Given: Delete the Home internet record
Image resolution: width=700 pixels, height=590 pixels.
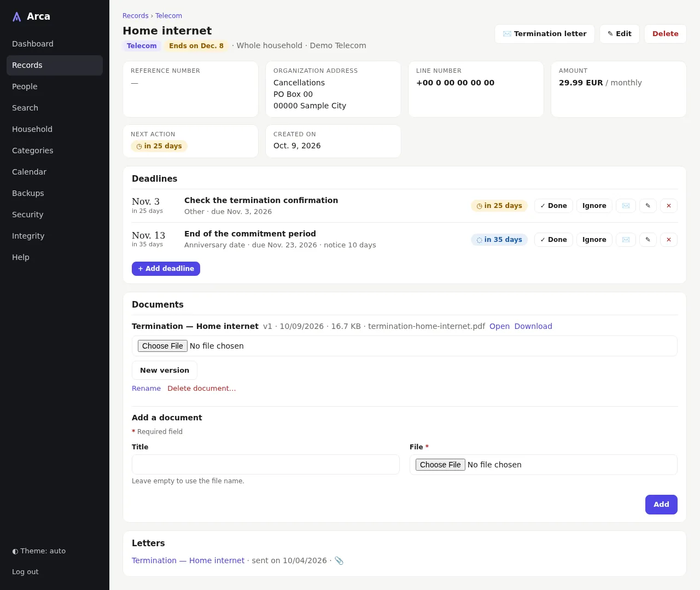Looking at the screenshot, I should coord(665,34).
